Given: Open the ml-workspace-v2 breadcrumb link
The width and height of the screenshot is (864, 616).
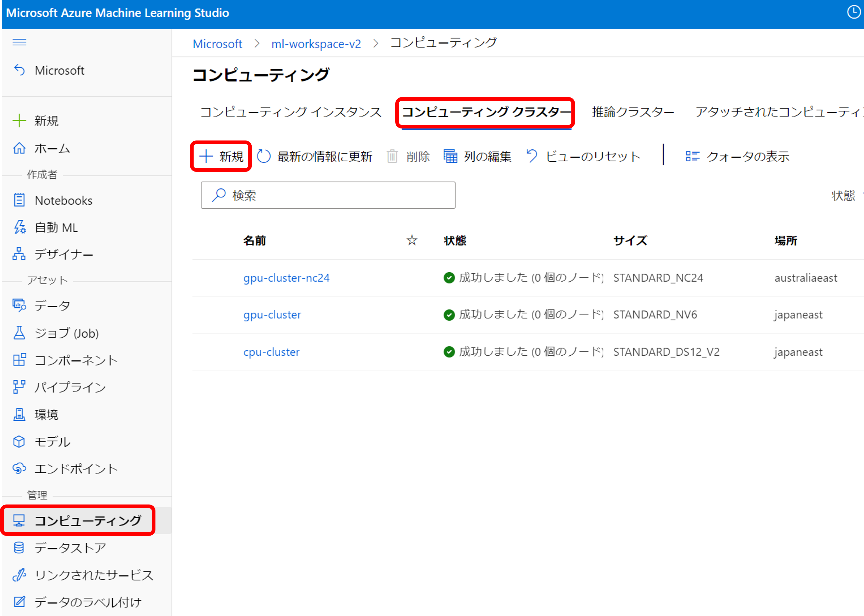Looking at the screenshot, I should pyautogui.click(x=316, y=44).
